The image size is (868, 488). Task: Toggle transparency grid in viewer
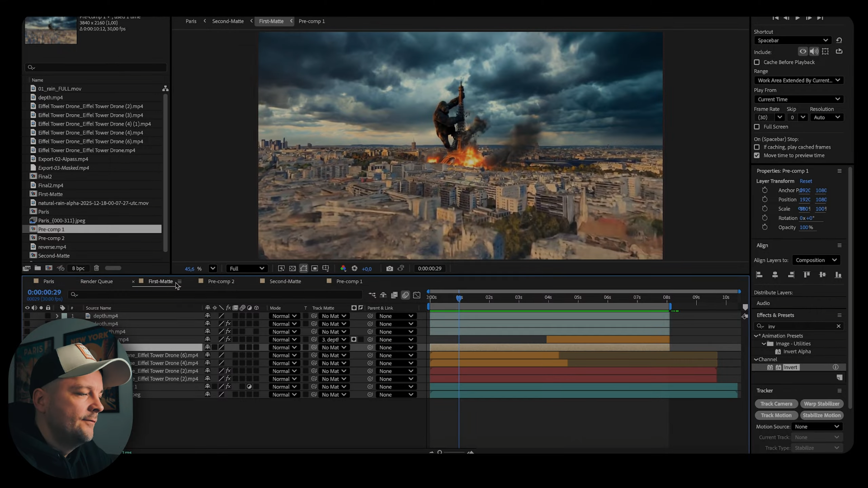(292, 268)
